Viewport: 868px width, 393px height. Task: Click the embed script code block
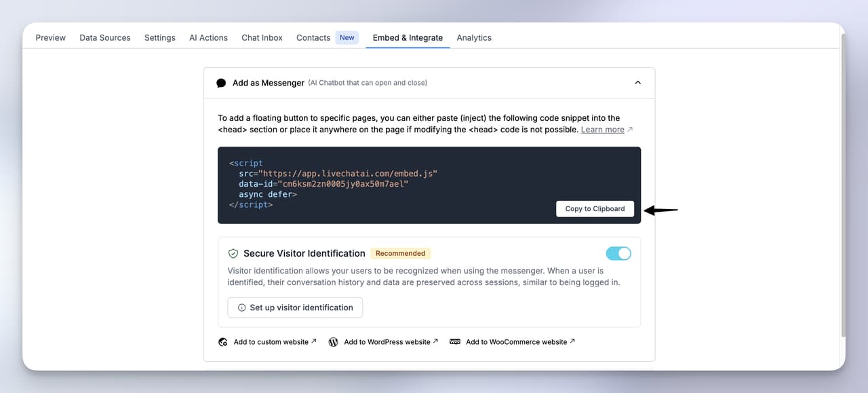[429, 185]
